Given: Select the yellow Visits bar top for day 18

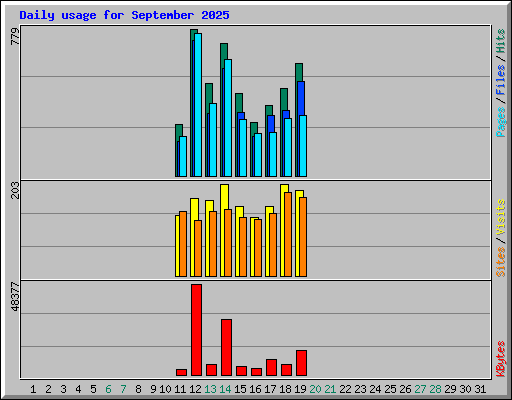Looking at the screenshot, I should [x=285, y=188].
